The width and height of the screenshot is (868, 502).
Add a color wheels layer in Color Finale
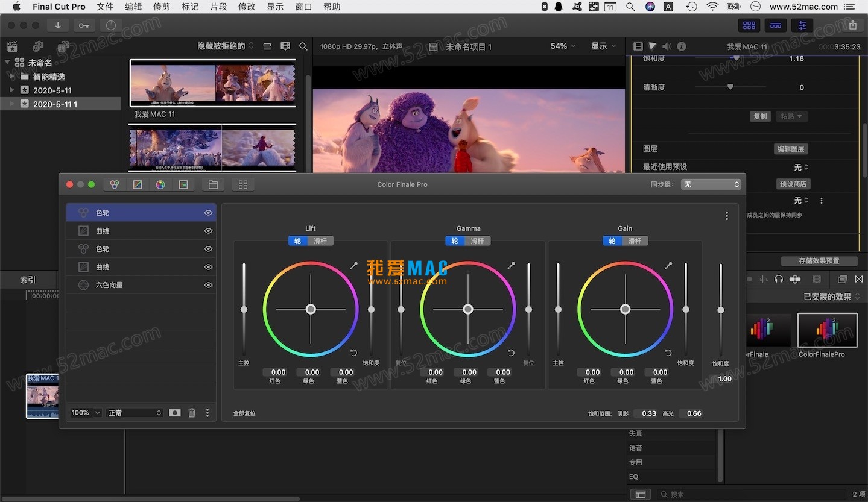pyautogui.click(x=115, y=184)
